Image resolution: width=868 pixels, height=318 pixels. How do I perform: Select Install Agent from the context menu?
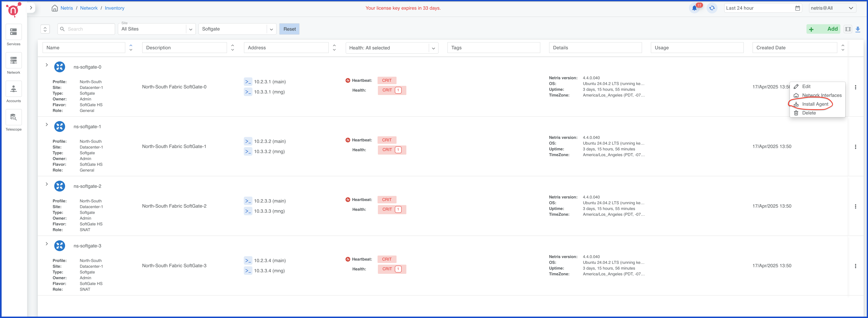(815, 104)
